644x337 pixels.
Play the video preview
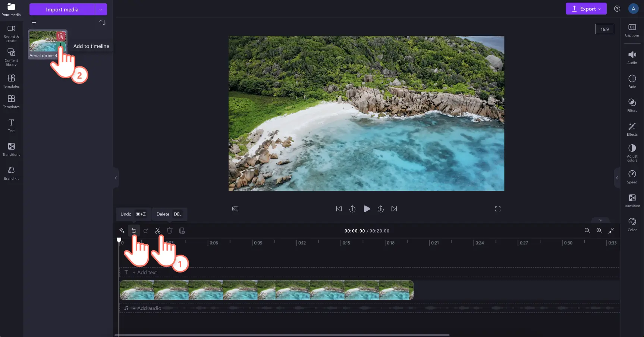[x=367, y=209]
